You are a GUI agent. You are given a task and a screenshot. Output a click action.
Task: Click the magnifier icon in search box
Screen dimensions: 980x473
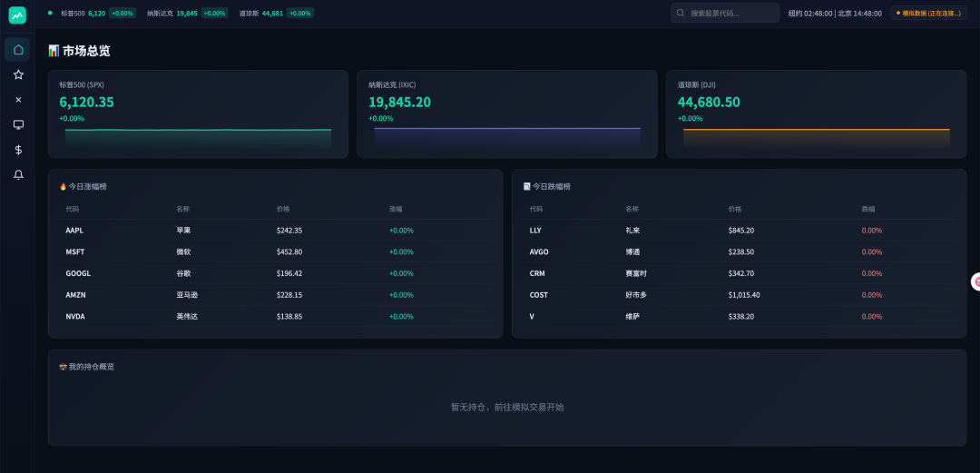681,14
